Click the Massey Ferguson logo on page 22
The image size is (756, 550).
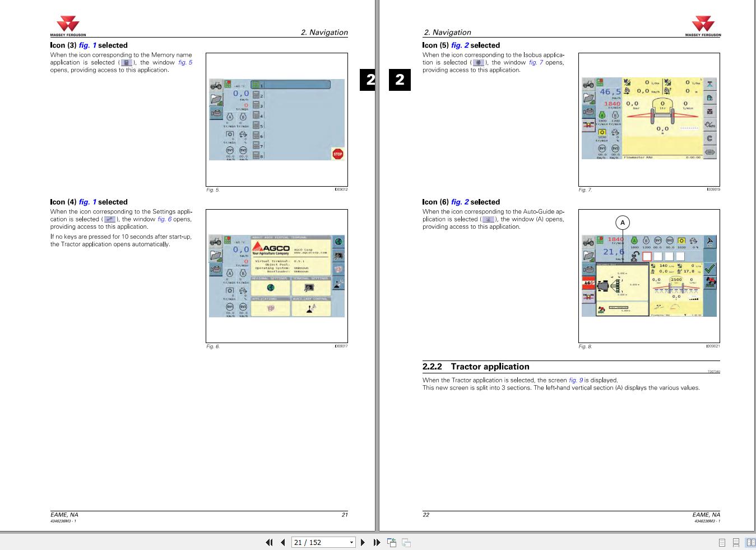[703, 27]
